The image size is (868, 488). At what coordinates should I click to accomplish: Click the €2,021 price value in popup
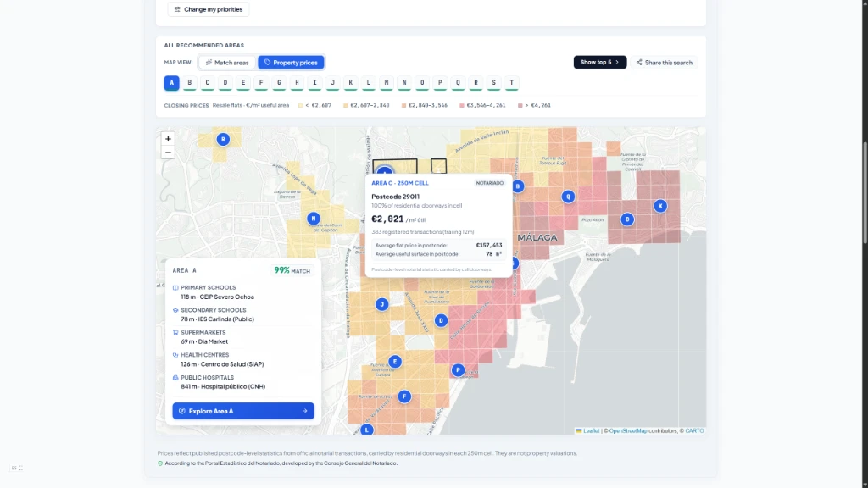pyautogui.click(x=387, y=219)
